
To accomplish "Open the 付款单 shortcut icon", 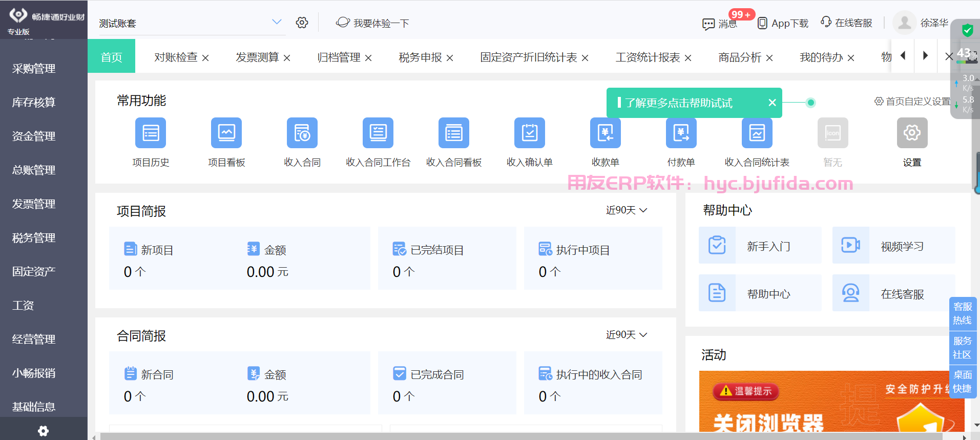I will pyautogui.click(x=681, y=133).
